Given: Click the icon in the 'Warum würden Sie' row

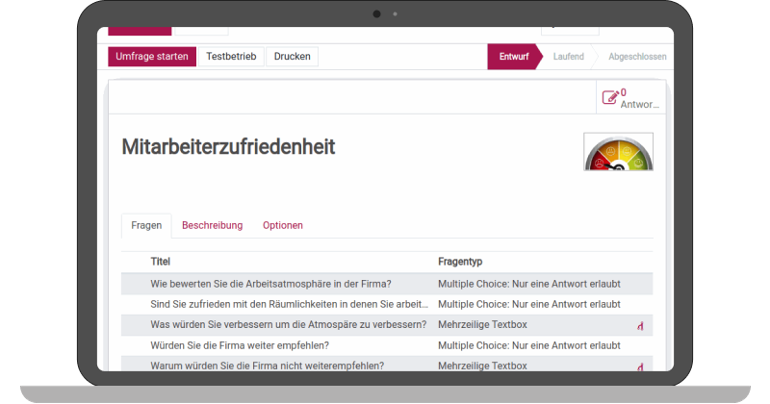Looking at the screenshot, I should pos(640,367).
